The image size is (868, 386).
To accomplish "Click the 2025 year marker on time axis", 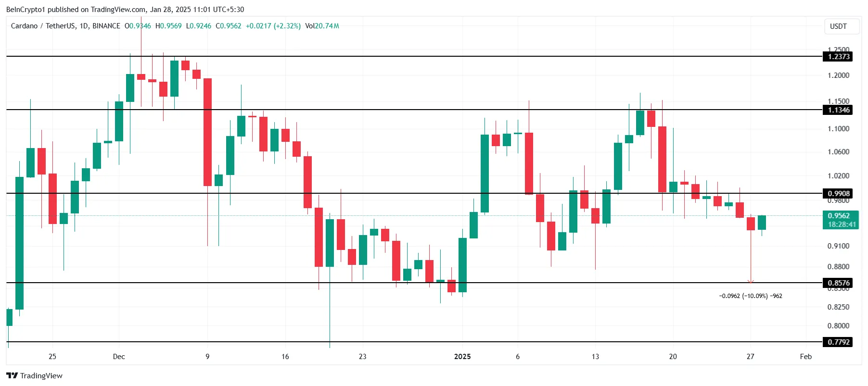I will coord(462,357).
